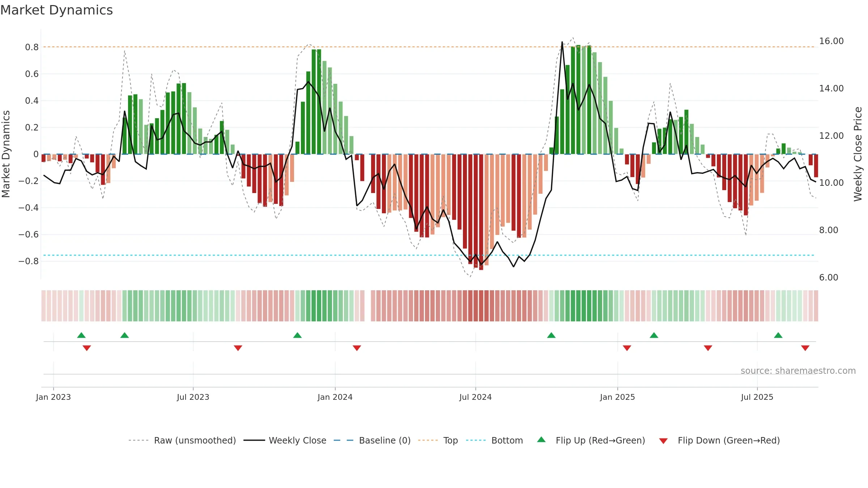Click the Jan 2024 x-axis label

pyautogui.click(x=335, y=397)
